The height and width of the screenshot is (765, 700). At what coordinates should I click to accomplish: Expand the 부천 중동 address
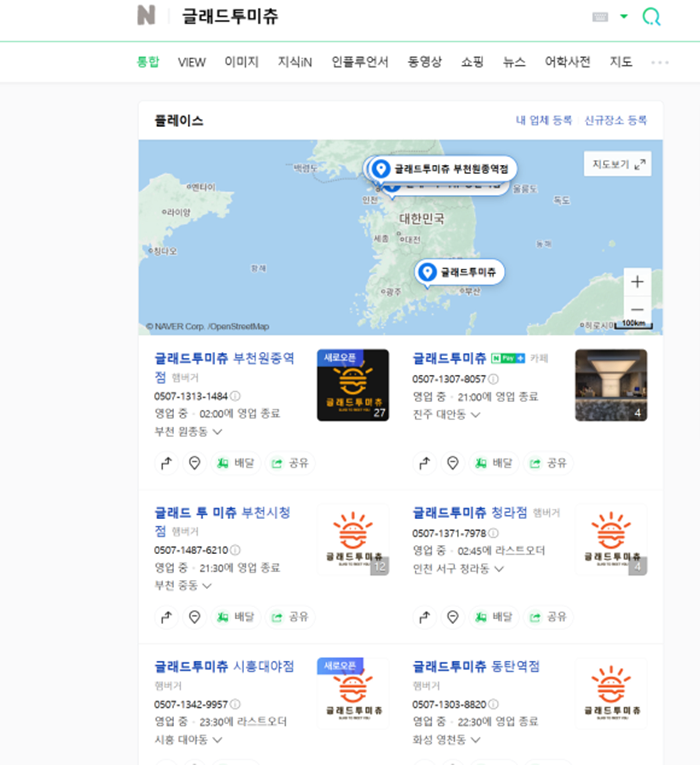[x=183, y=585]
